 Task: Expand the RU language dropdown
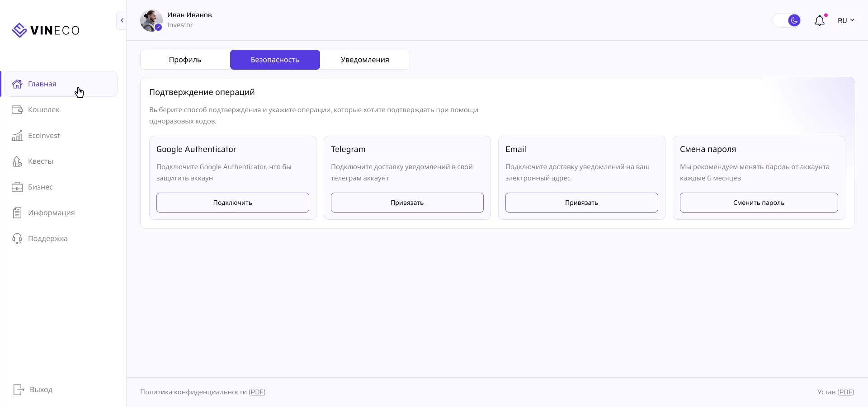pos(845,20)
